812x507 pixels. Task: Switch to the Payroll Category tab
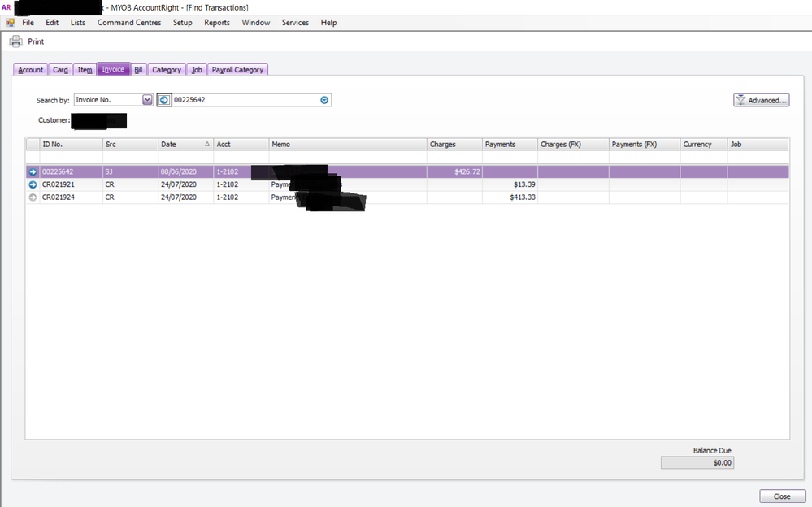(237, 70)
